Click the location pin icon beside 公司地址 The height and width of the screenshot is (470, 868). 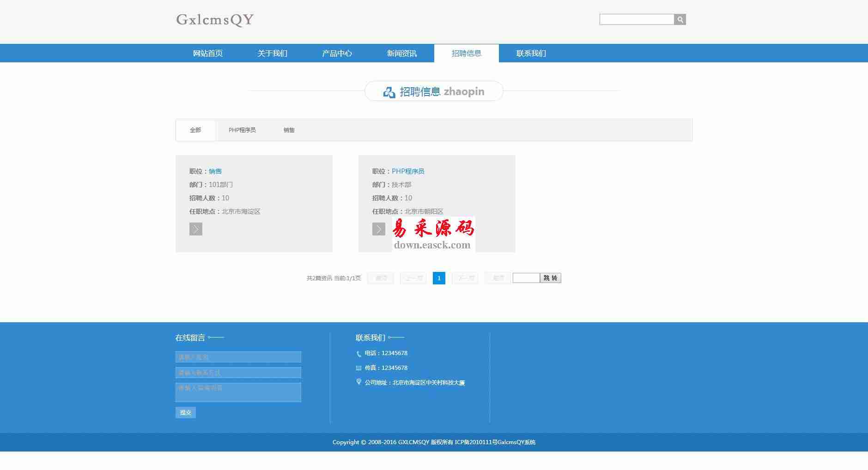click(x=359, y=382)
